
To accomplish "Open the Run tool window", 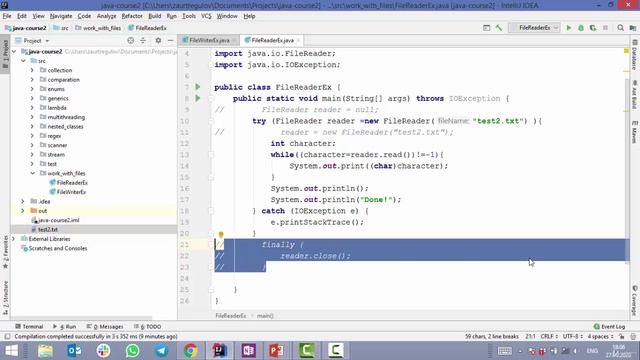I will coord(65,327).
